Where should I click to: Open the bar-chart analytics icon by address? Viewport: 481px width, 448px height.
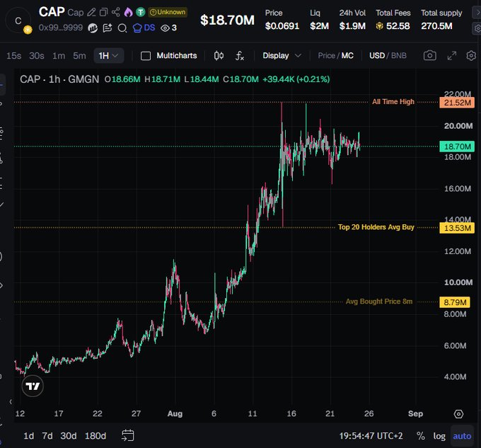point(93,28)
